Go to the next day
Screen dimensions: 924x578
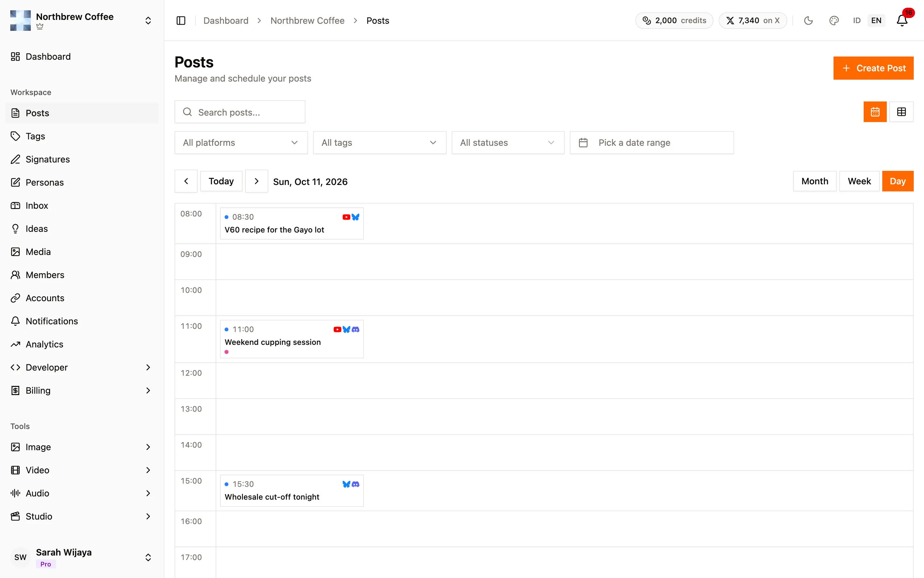257,181
